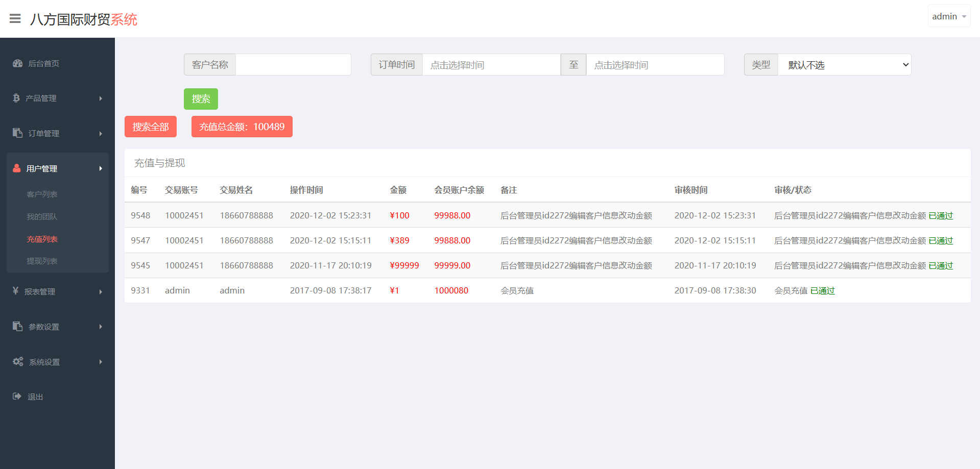The width and height of the screenshot is (980, 469).
Task: Click the gears icon beside 系统设置
Action: tap(18, 361)
